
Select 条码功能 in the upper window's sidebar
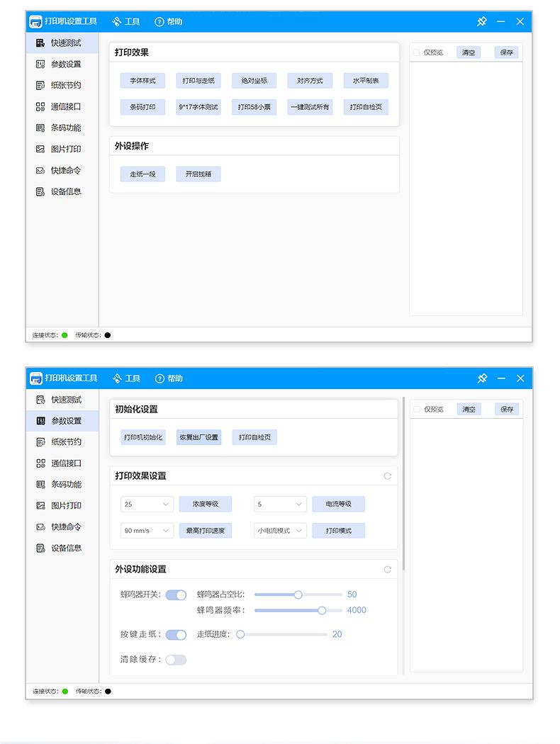[65, 128]
